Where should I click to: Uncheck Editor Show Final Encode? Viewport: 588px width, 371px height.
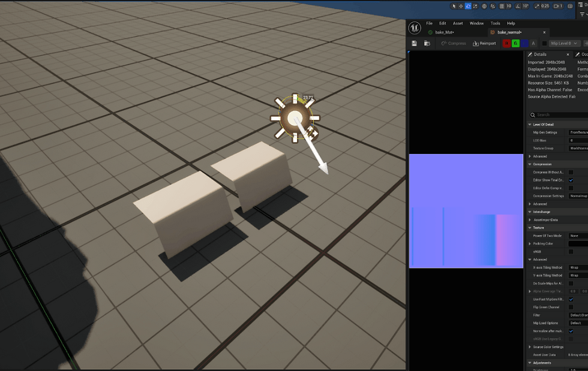click(x=571, y=180)
